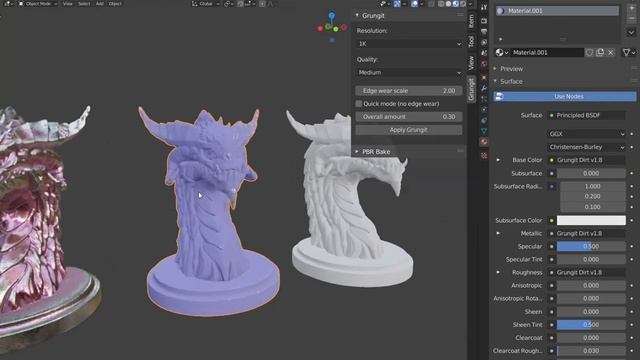Screen dimensions: 640x360
Task: Adjust the Edge wear scale slider
Action: click(x=409, y=91)
